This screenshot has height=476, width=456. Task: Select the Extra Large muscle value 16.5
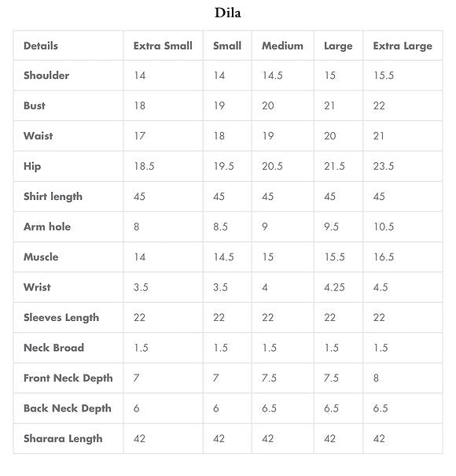pos(384,256)
